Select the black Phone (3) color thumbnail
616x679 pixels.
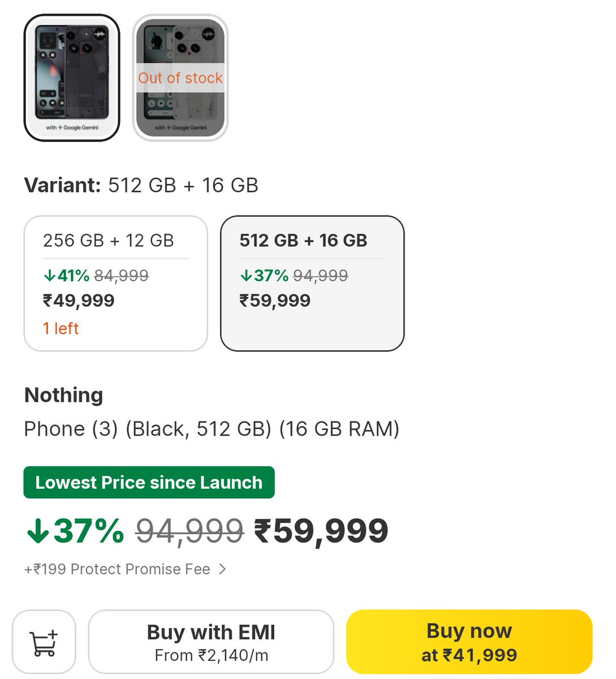[72, 78]
